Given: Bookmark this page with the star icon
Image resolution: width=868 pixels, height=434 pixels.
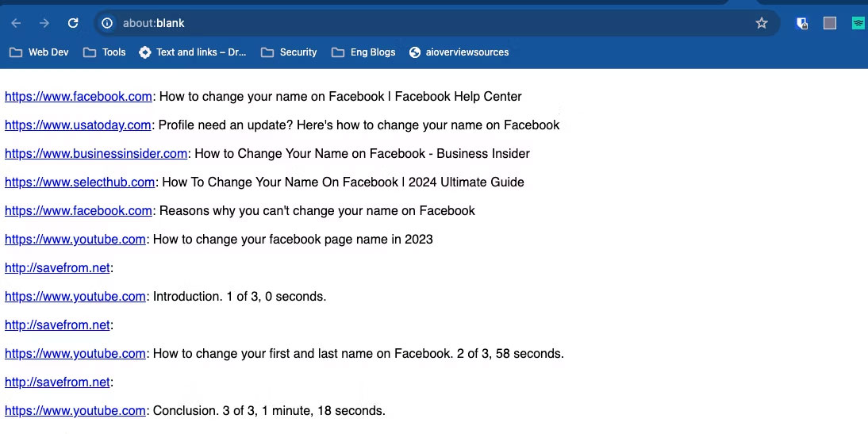Looking at the screenshot, I should (762, 23).
